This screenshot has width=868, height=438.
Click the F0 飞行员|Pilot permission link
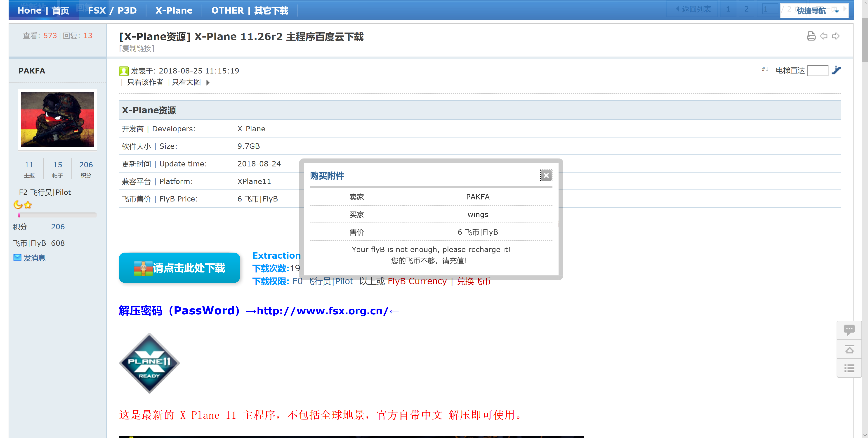click(x=323, y=281)
